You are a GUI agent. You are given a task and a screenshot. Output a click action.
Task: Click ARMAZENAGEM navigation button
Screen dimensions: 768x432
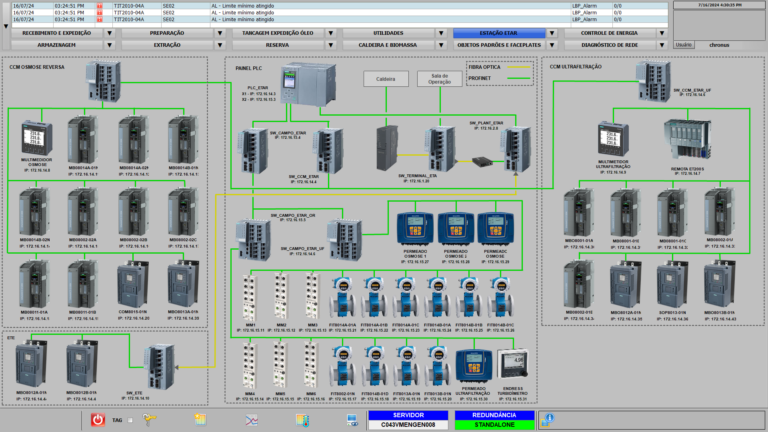57,45
